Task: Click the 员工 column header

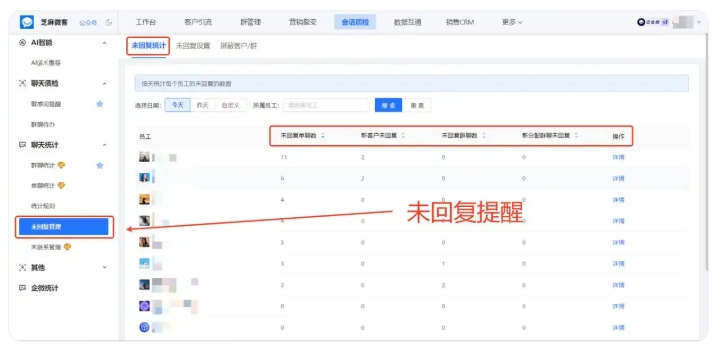Action: click(145, 137)
